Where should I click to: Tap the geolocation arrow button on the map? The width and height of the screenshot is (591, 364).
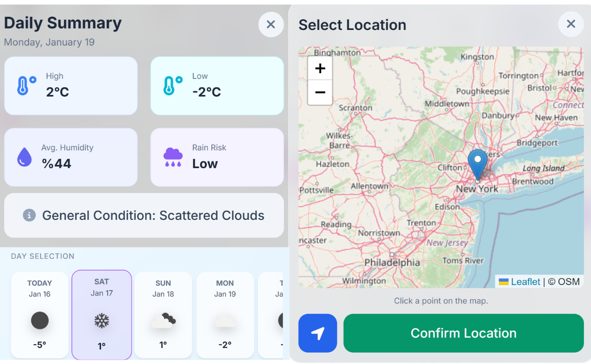[317, 333]
